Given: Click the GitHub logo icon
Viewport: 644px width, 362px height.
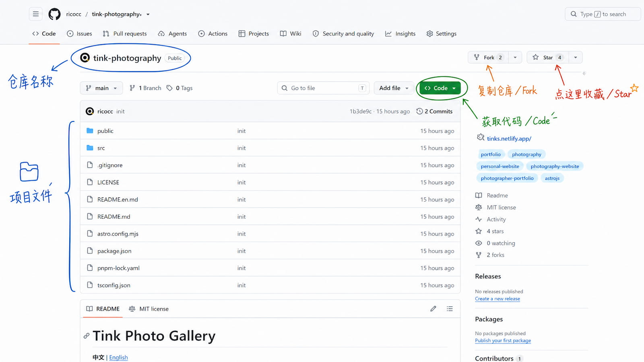Looking at the screenshot, I should (x=54, y=14).
